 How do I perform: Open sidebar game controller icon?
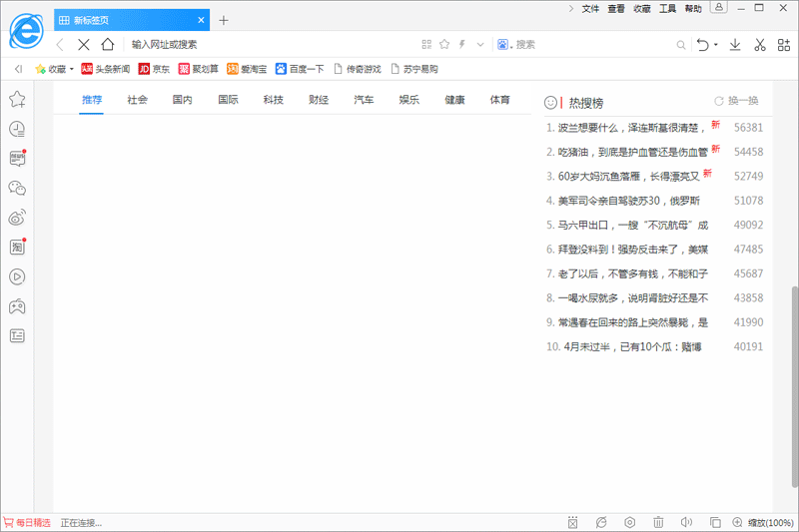(x=17, y=306)
